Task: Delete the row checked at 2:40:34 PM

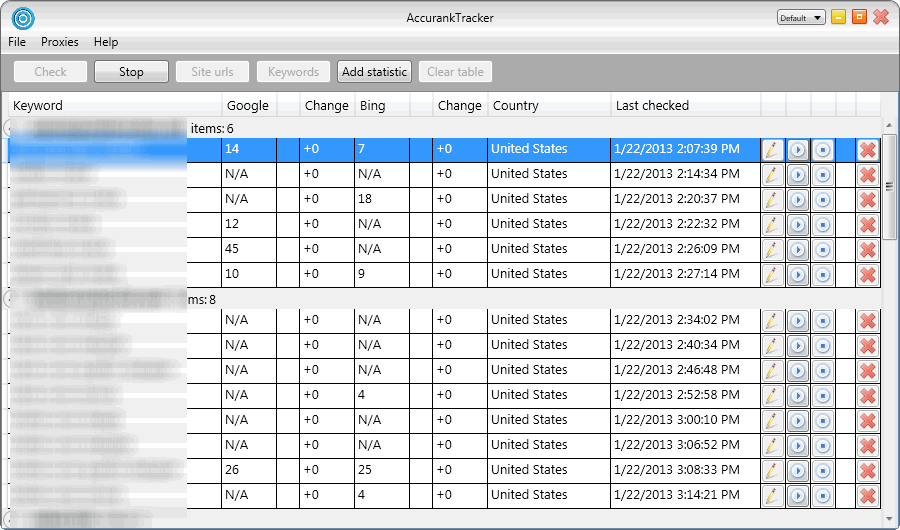Action: click(868, 346)
